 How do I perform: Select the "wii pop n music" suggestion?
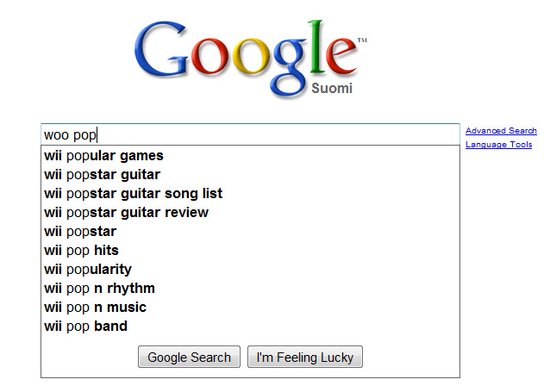click(95, 308)
